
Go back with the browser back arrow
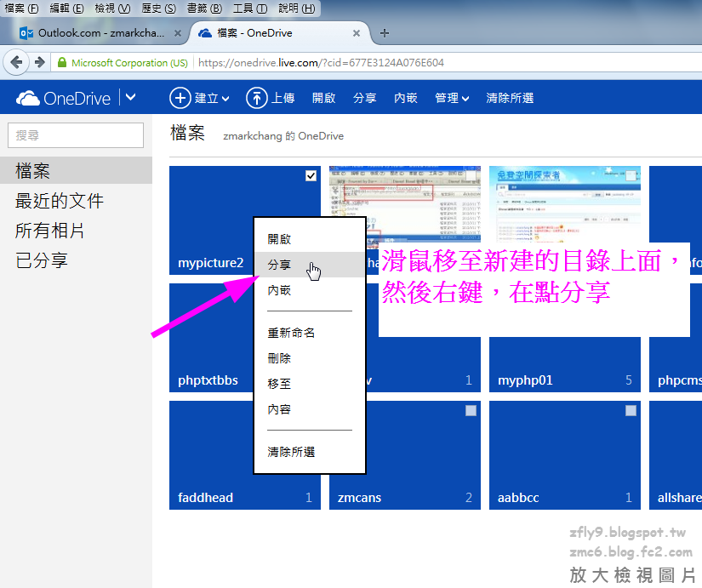click(x=16, y=62)
